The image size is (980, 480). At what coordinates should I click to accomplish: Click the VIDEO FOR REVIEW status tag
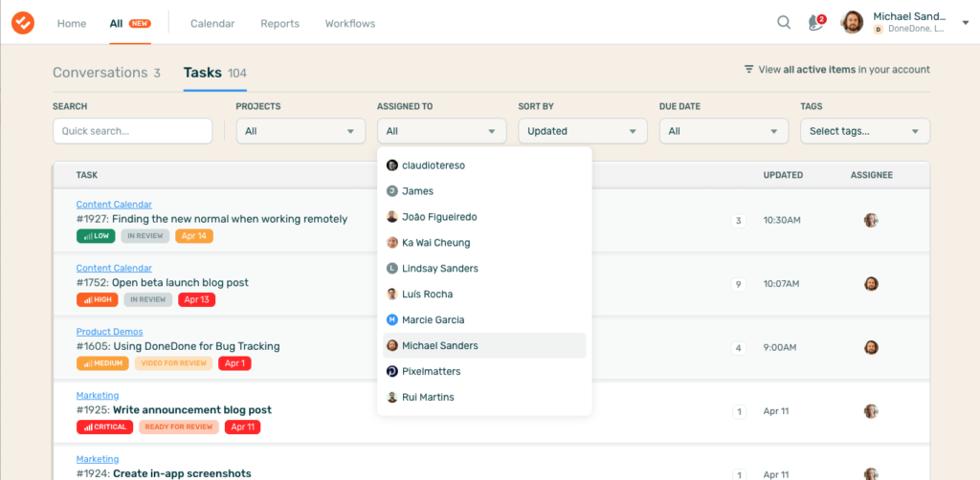(174, 363)
